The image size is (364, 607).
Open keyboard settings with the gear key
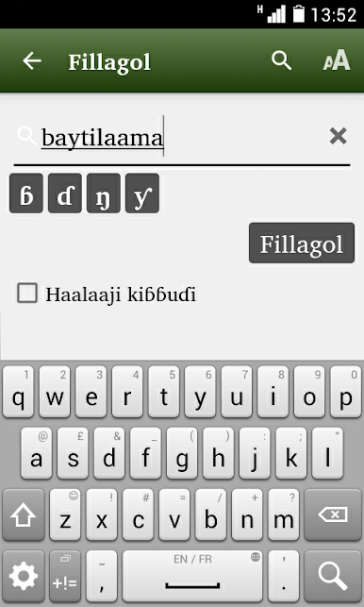[24, 576]
